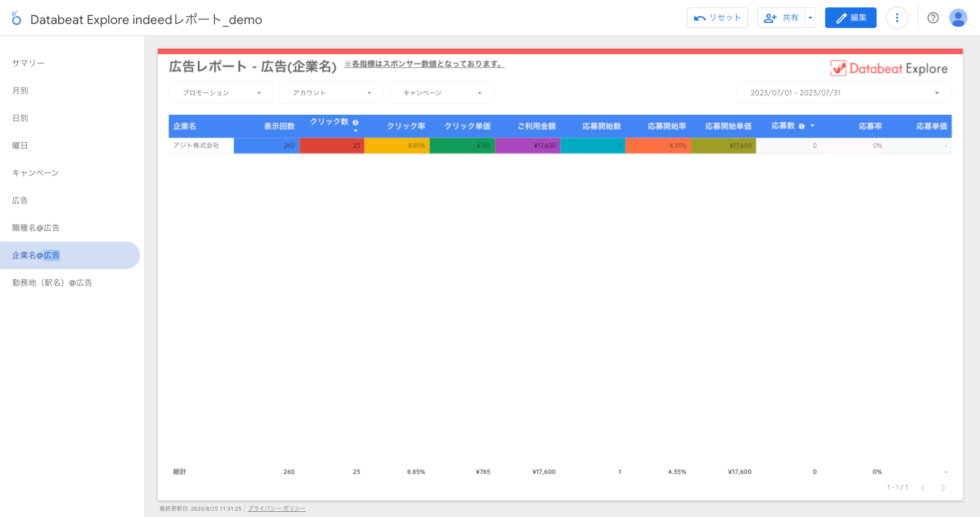Open the 勤務地（駅名）@広告 page
The image size is (980, 517).
click(x=70, y=282)
